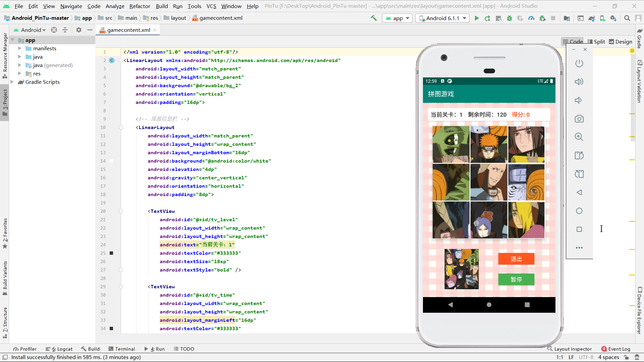Click the Select Opened File target icon
This screenshot has height=362, width=644.
coord(54,30)
